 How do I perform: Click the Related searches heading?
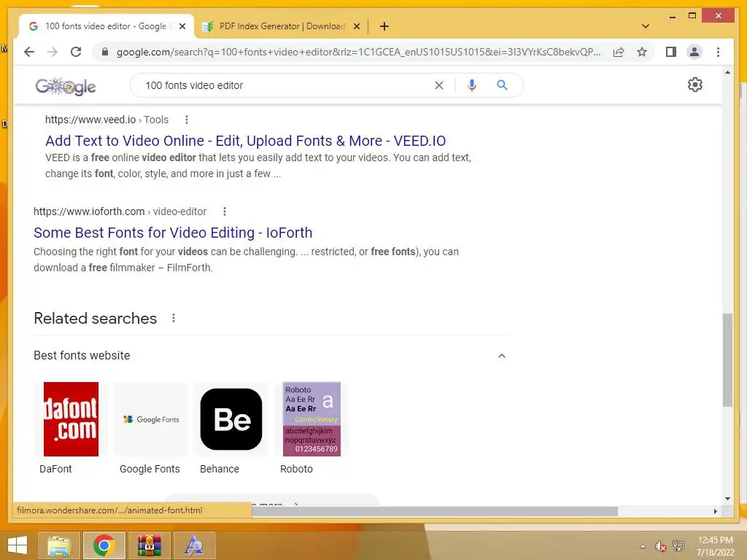[x=96, y=318]
